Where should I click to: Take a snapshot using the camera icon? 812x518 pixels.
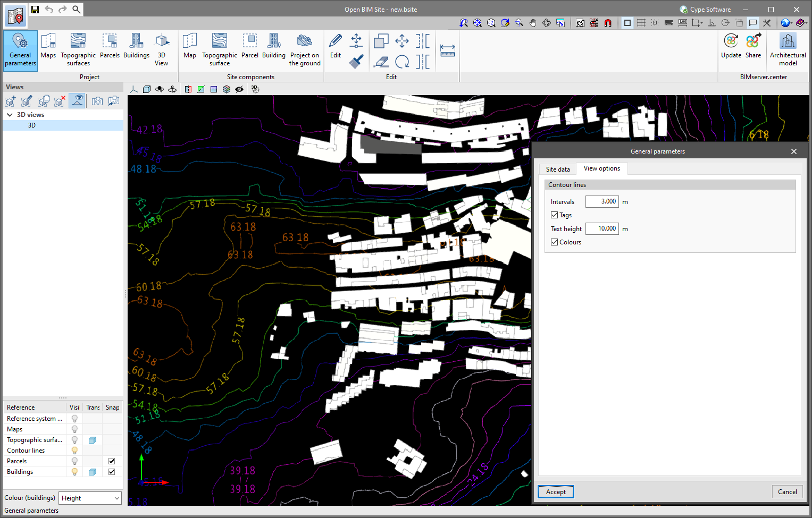coord(97,100)
